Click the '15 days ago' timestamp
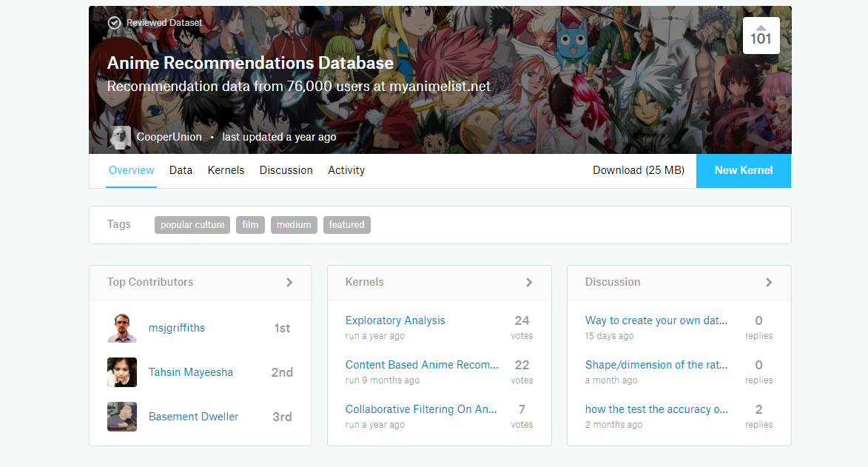The image size is (868, 467). point(610,336)
